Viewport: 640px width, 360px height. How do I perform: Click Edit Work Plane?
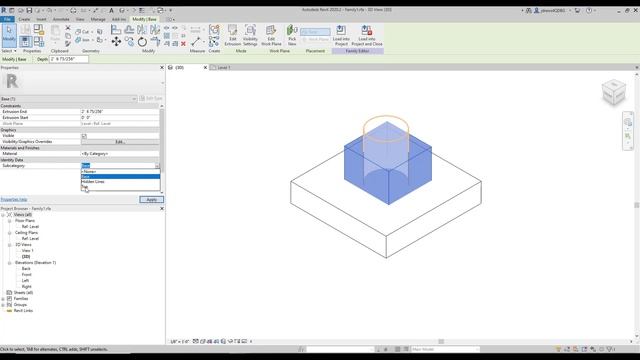click(x=271, y=35)
